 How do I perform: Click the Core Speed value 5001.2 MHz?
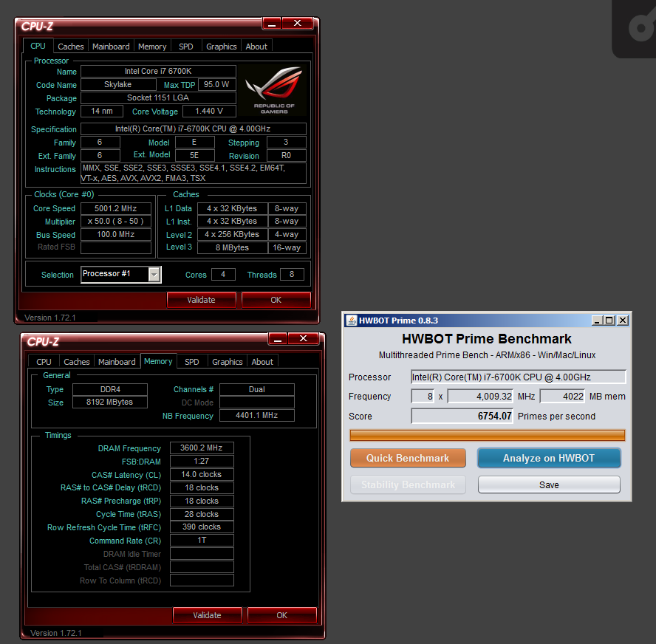[115, 208]
